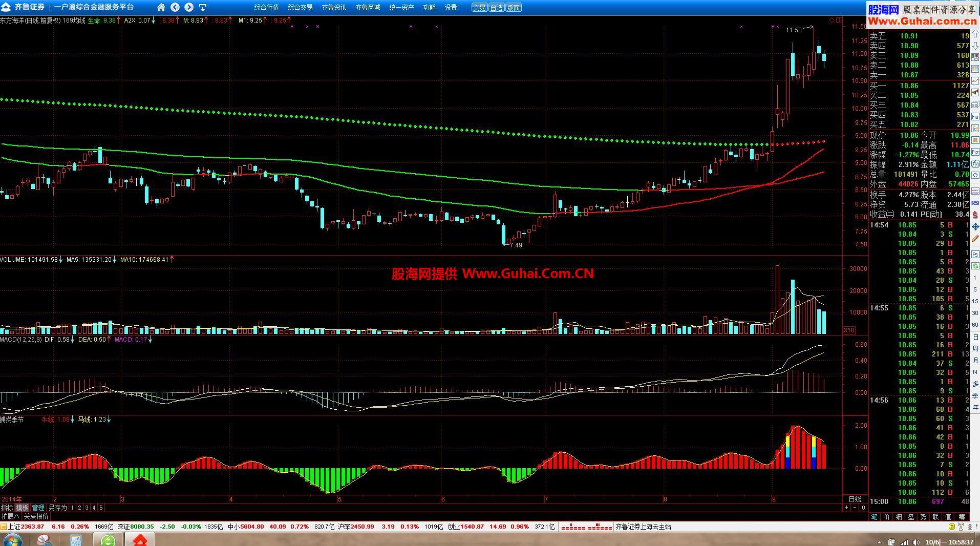Click the up arrow icon in the right sidebar
980x546 pixels.
click(975, 34)
